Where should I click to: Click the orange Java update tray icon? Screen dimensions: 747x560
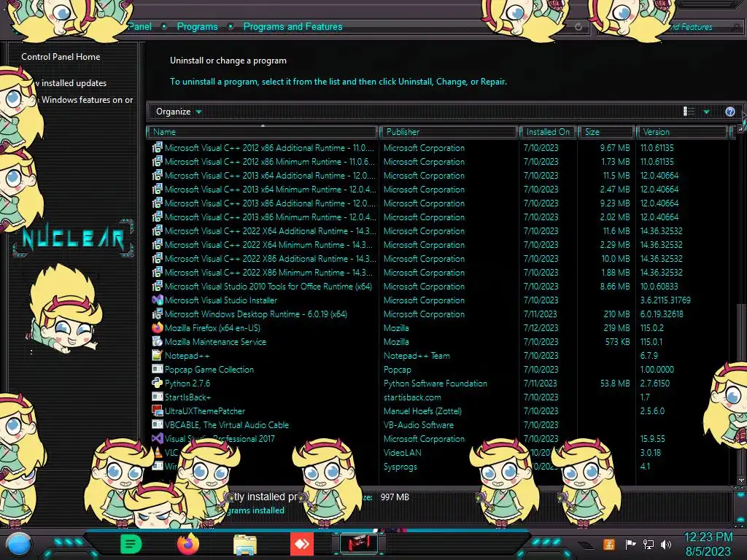(609, 544)
